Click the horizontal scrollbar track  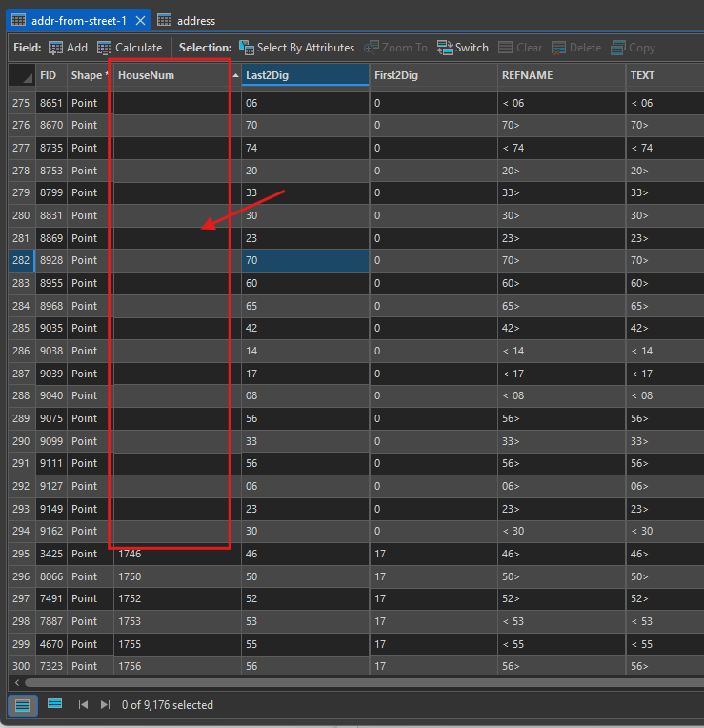[x=364, y=683]
